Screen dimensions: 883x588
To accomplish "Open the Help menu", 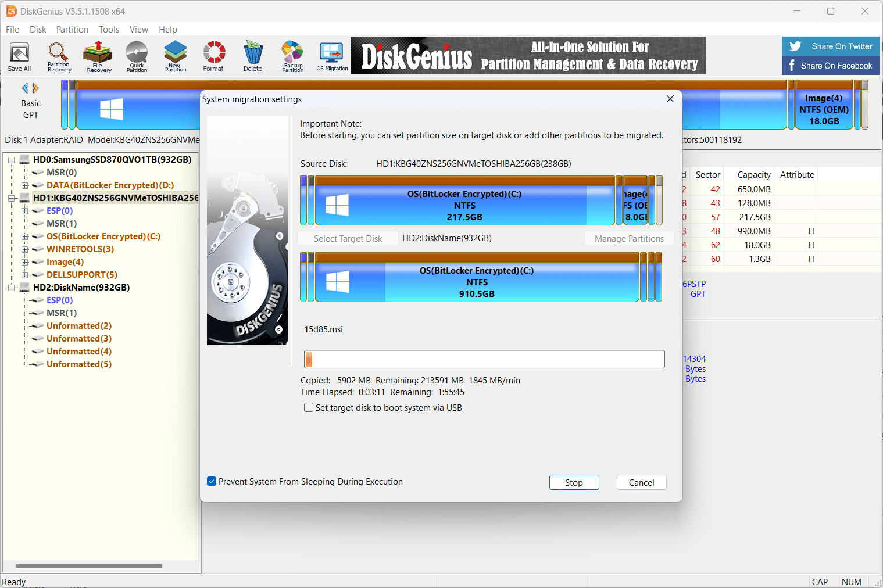I will pyautogui.click(x=168, y=29).
